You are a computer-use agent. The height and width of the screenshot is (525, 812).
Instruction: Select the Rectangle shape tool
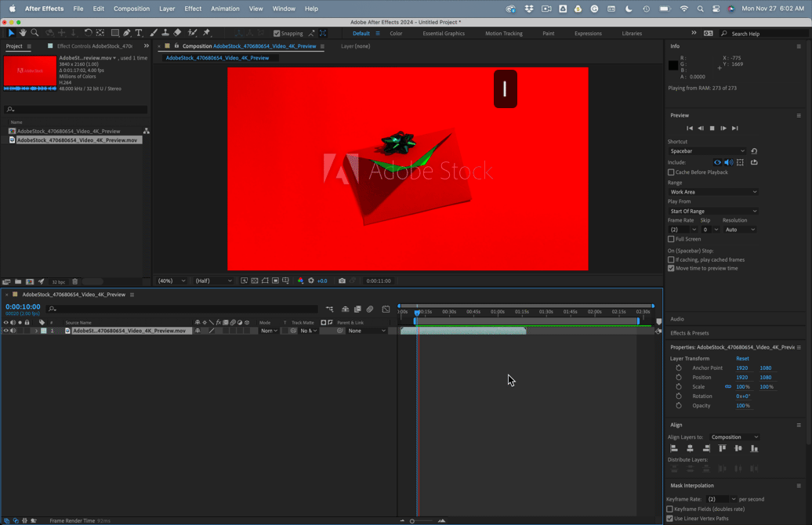tap(115, 33)
